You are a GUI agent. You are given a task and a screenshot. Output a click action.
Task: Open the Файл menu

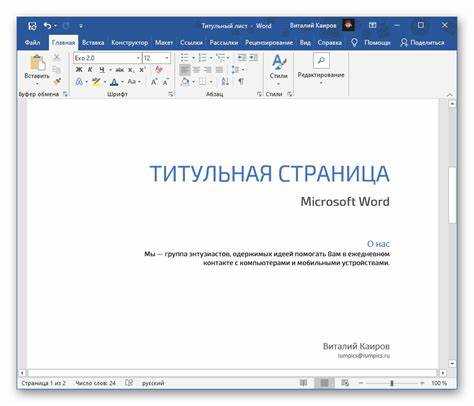(32, 43)
